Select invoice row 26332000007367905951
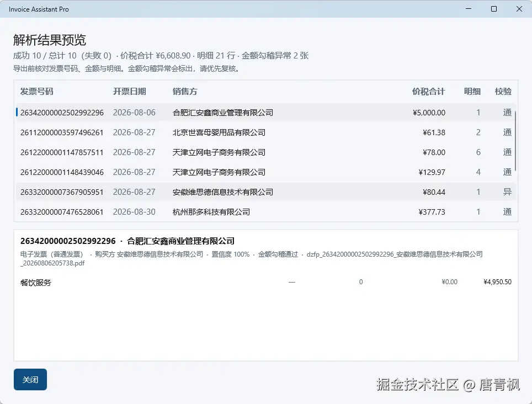532x404 pixels. pyautogui.click(x=265, y=192)
